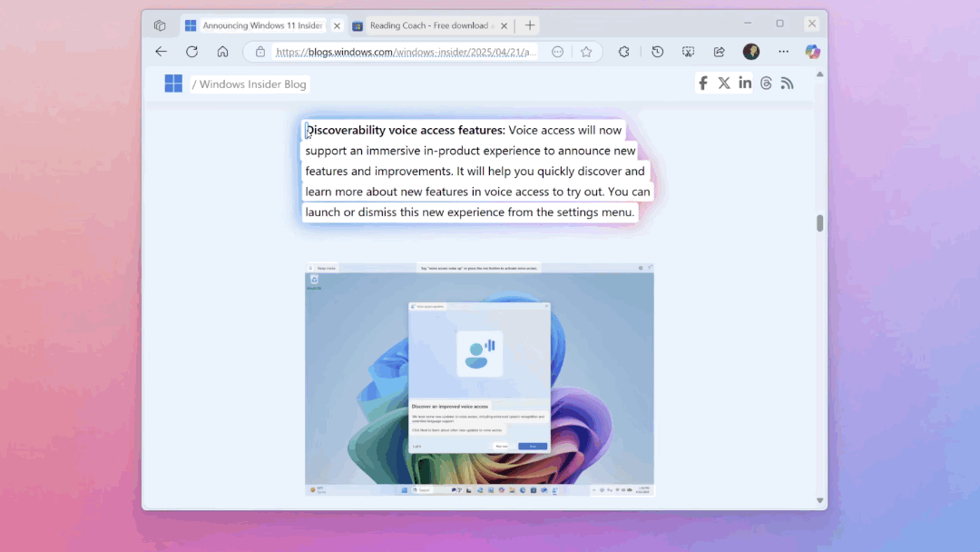This screenshot has width=980, height=552.
Task: Open the blog's Threads link
Action: click(x=766, y=84)
